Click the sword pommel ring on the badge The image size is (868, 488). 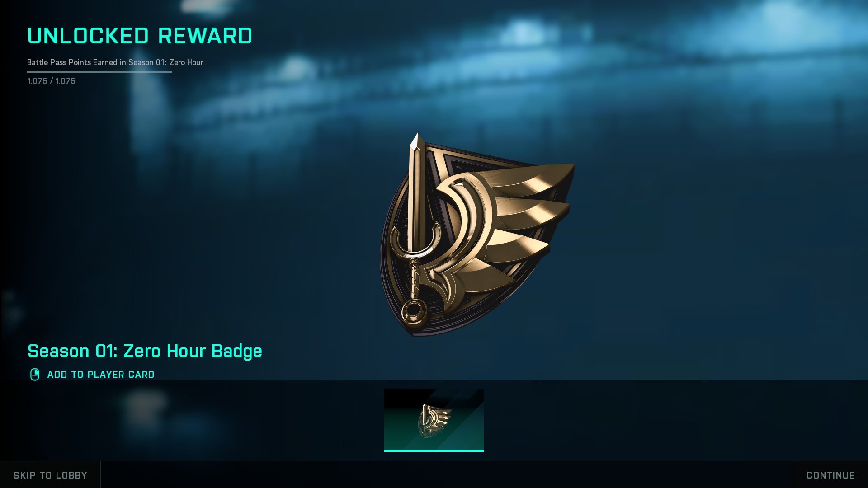click(414, 312)
